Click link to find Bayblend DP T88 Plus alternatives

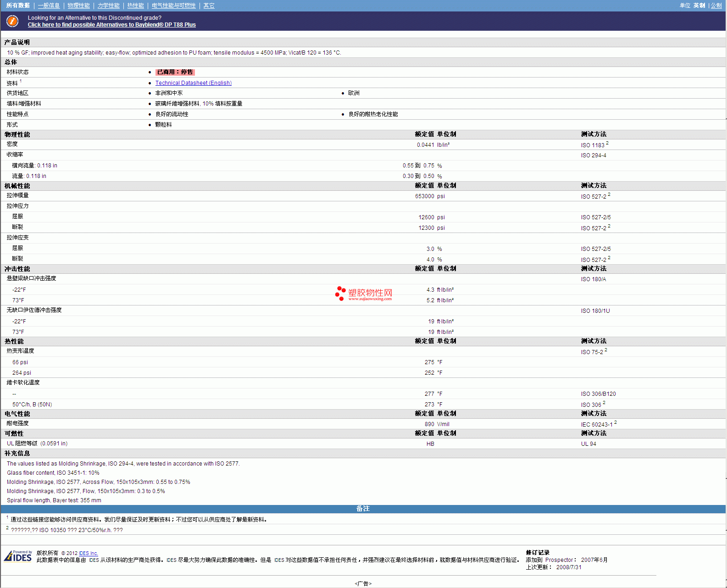(x=111, y=25)
